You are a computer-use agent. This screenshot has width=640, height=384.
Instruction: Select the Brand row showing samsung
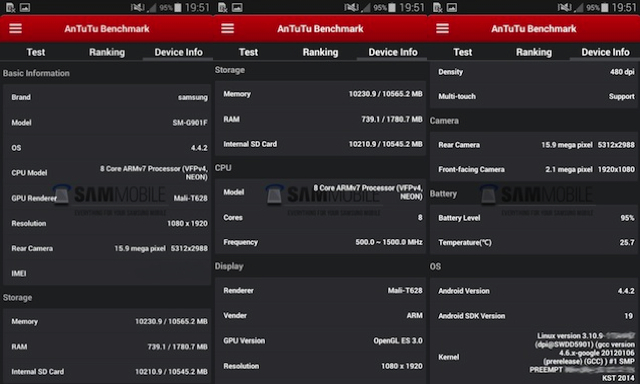107,97
